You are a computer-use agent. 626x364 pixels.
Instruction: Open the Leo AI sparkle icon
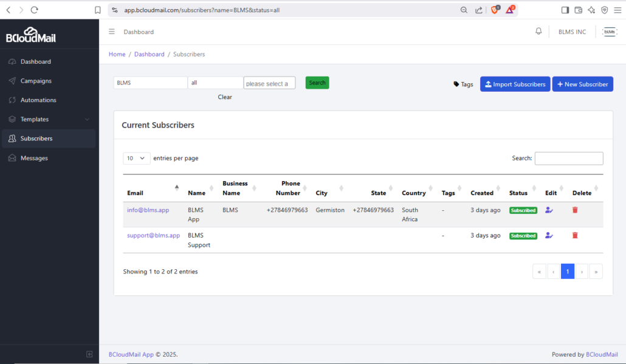591,10
